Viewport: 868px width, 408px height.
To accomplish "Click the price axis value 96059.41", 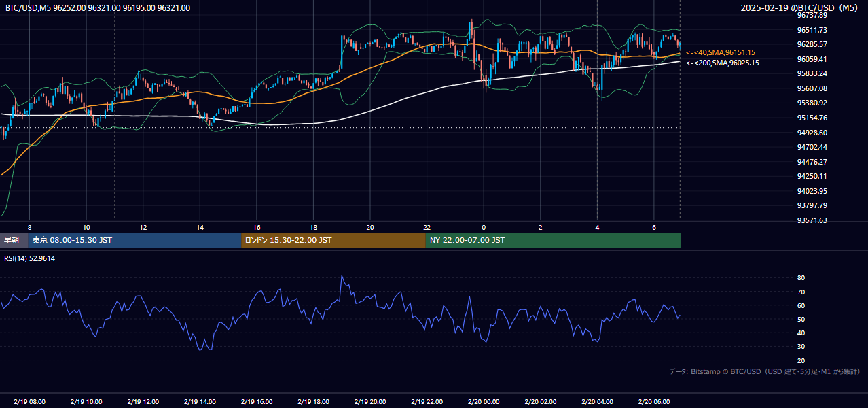I will (812, 59).
